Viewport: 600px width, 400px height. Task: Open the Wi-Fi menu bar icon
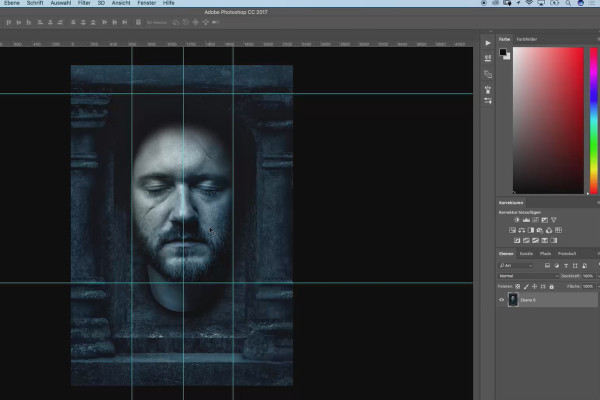tap(529, 3)
